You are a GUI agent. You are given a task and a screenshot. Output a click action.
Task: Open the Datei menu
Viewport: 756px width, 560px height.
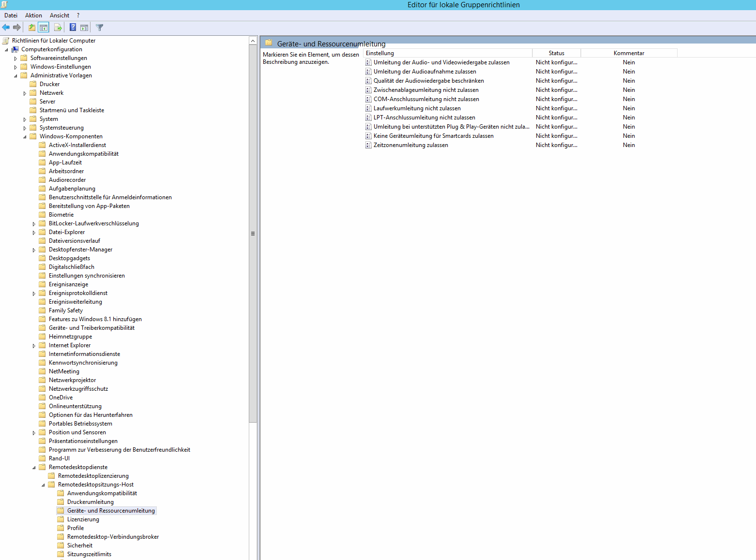[11, 15]
